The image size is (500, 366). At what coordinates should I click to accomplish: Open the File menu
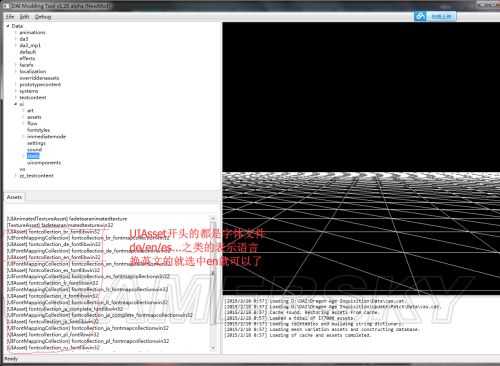[x=10, y=17]
